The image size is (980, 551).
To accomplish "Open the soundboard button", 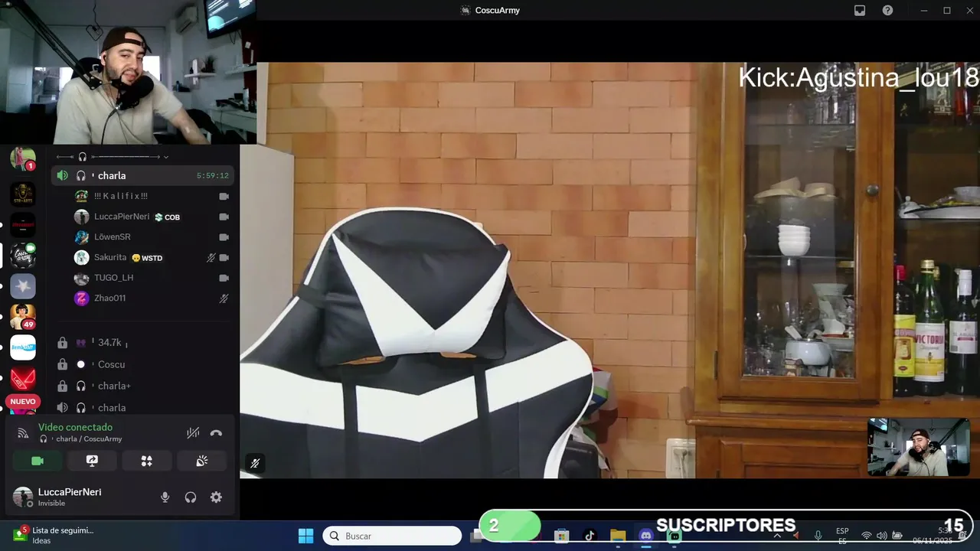I will pos(202,461).
